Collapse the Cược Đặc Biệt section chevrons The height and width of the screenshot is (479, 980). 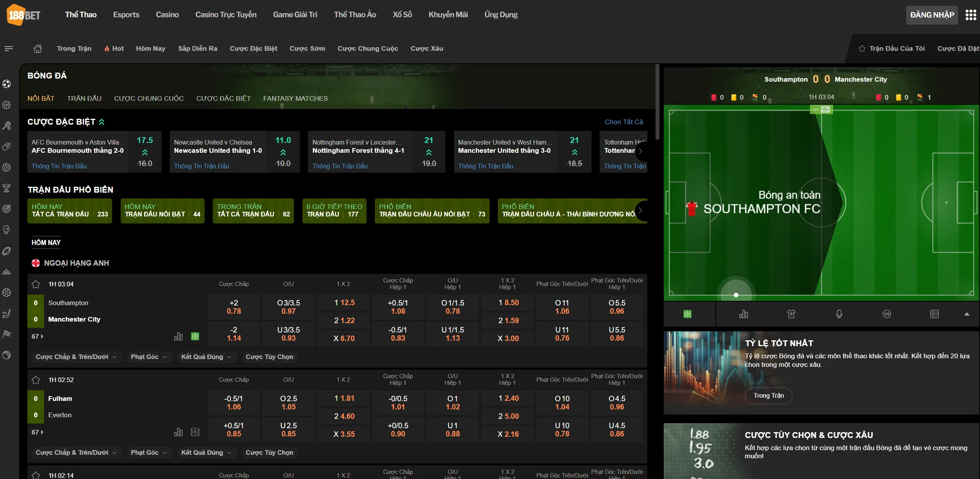[x=102, y=122]
